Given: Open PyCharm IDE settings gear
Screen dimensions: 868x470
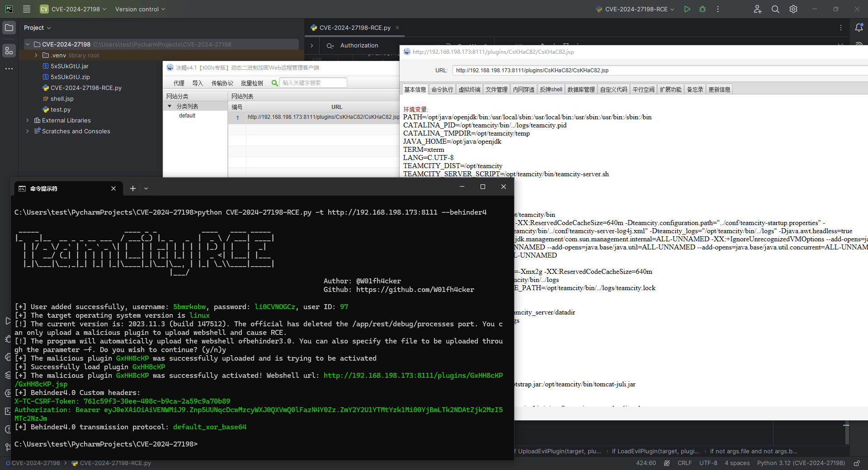Looking at the screenshot, I should point(793,9).
